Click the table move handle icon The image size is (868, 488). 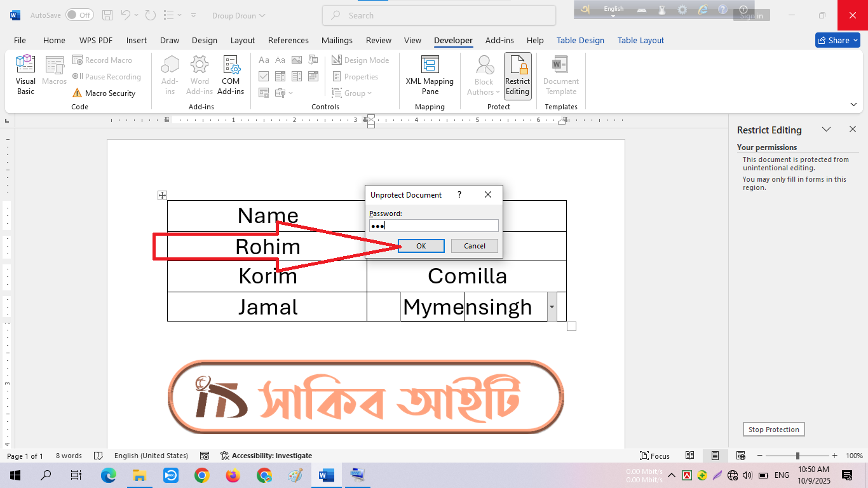point(162,196)
